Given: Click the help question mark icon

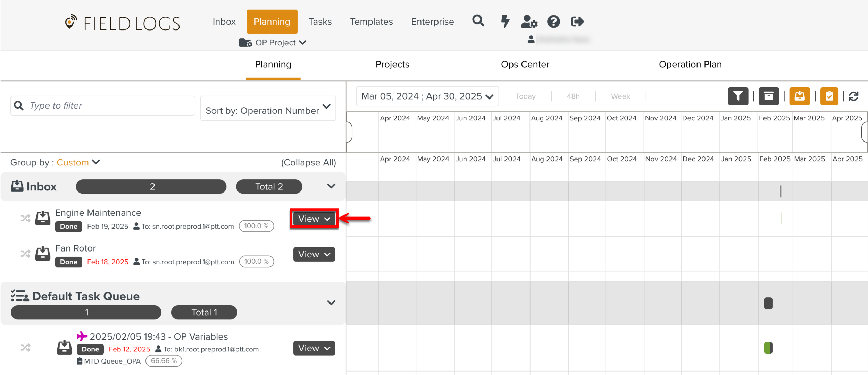Looking at the screenshot, I should (x=553, y=22).
